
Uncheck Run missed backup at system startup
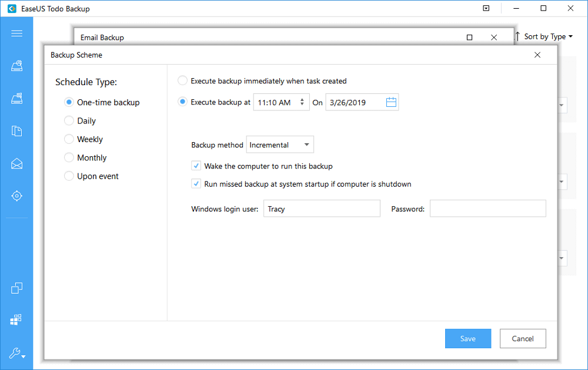[x=196, y=183]
